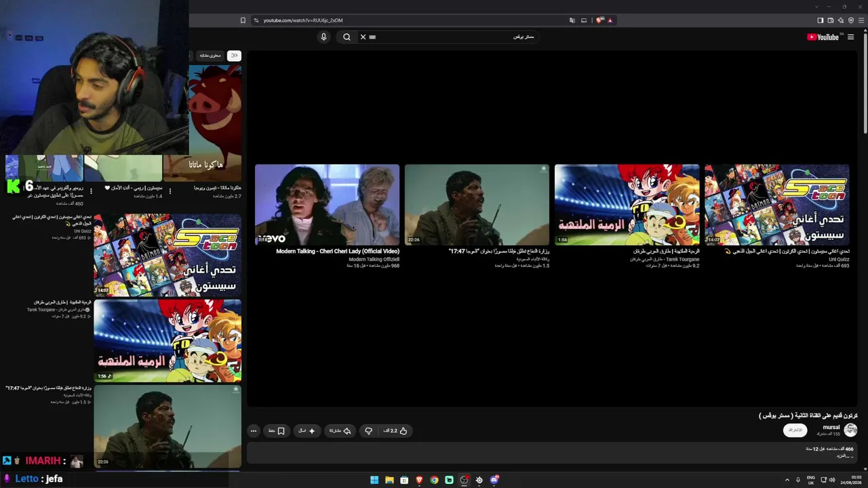Image resolution: width=868 pixels, height=488 pixels.
Task: Open Google Chrome from taskbar
Action: (x=434, y=480)
